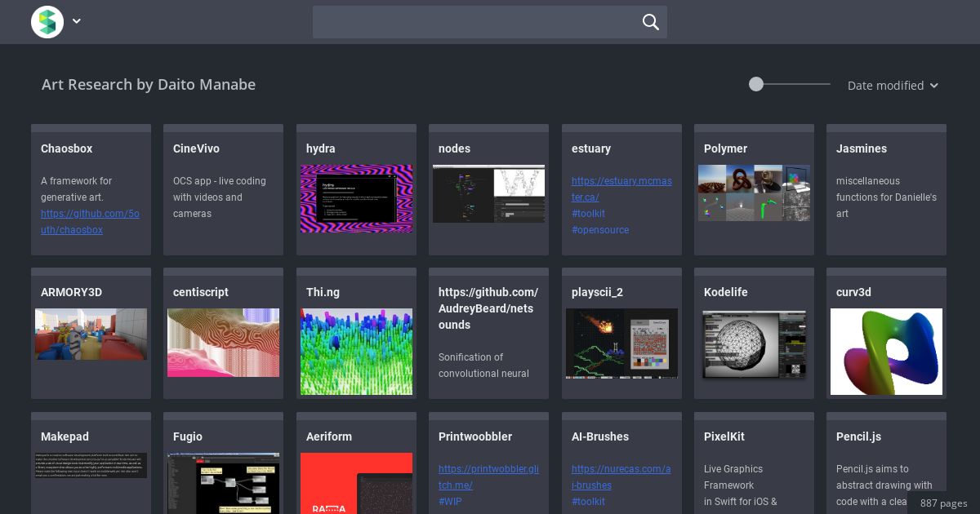
Task: Click the Makepad text block thumbnail
Action: click(91, 465)
